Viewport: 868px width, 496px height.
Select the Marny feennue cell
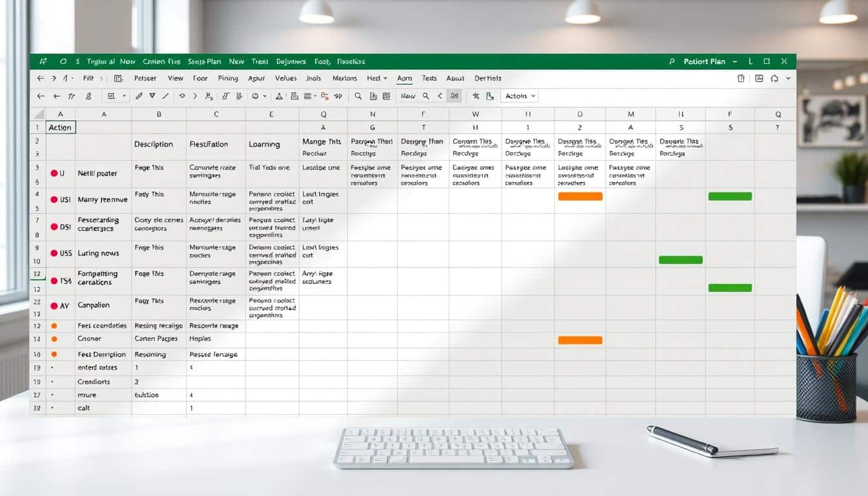click(103, 200)
